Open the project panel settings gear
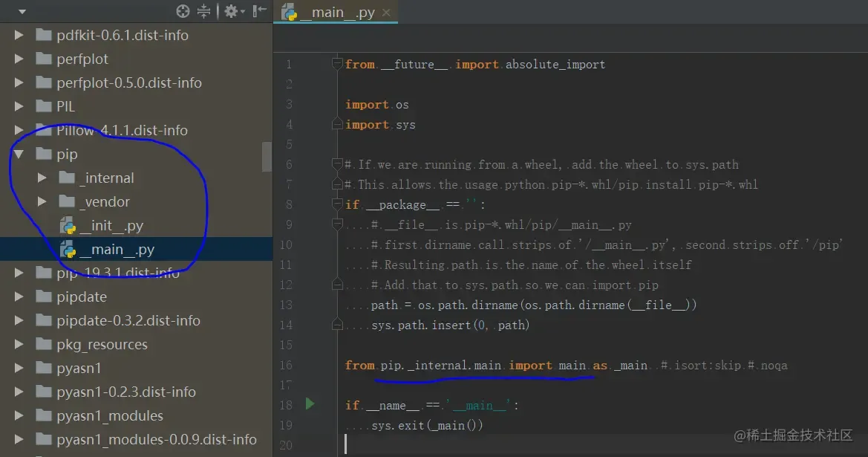Image resolution: width=868 pixels, height=457 pixels. pyautogui.click(x=233, y=11)
